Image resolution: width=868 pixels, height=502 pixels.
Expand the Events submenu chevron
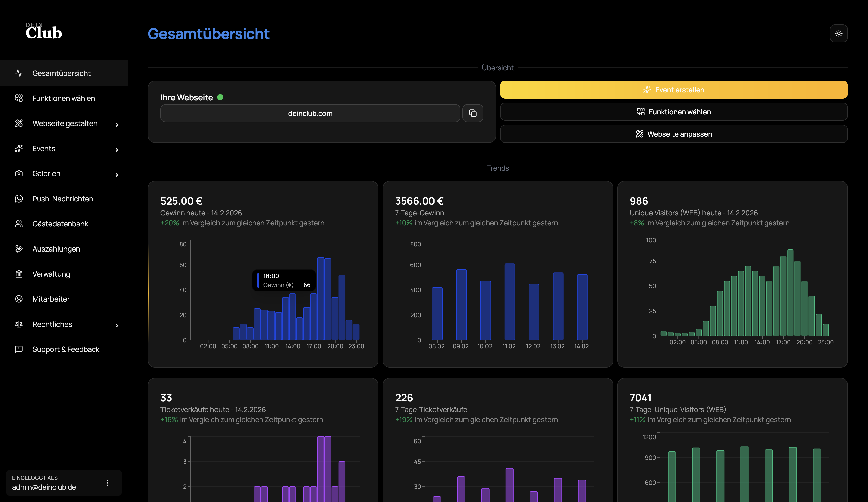coord(117,149)
